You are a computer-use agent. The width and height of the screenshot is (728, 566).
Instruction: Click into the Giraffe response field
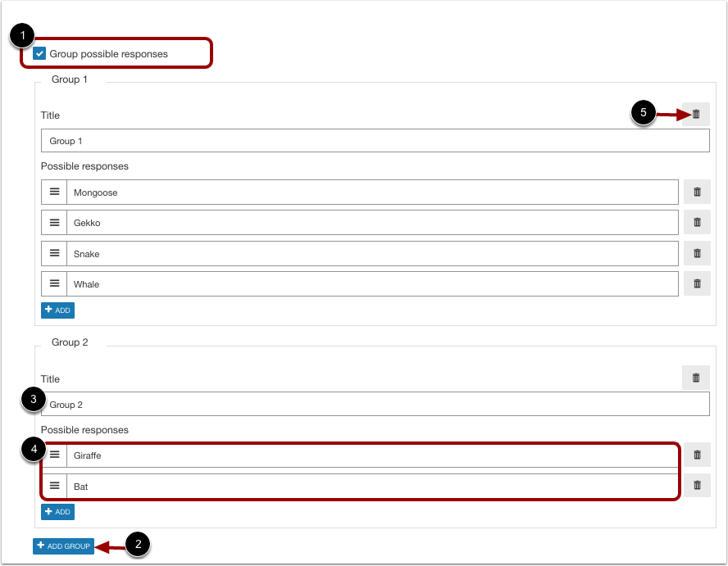[x=372, y=455]
